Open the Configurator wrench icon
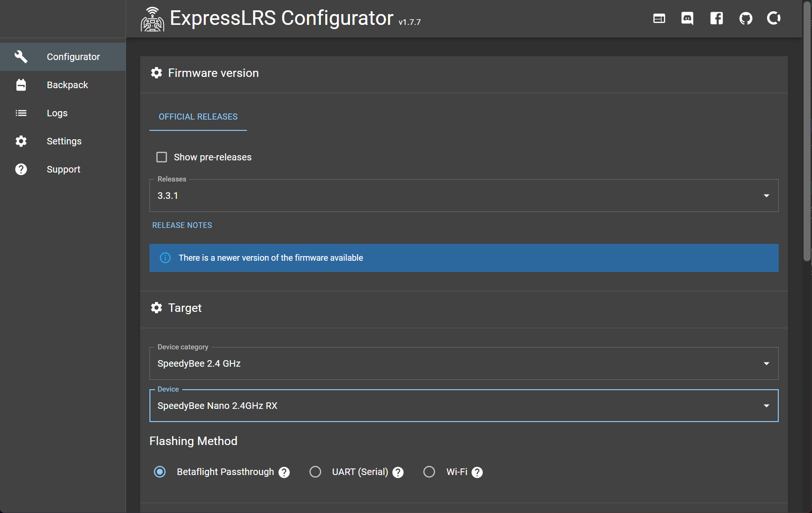Screen dimensions: 812x513 [x=21, y=57]
